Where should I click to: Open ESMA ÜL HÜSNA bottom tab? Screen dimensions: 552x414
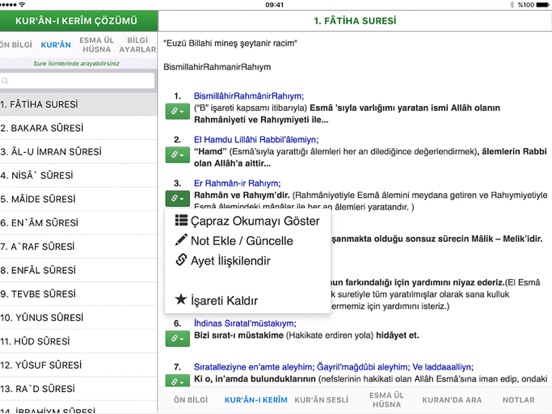387,400
